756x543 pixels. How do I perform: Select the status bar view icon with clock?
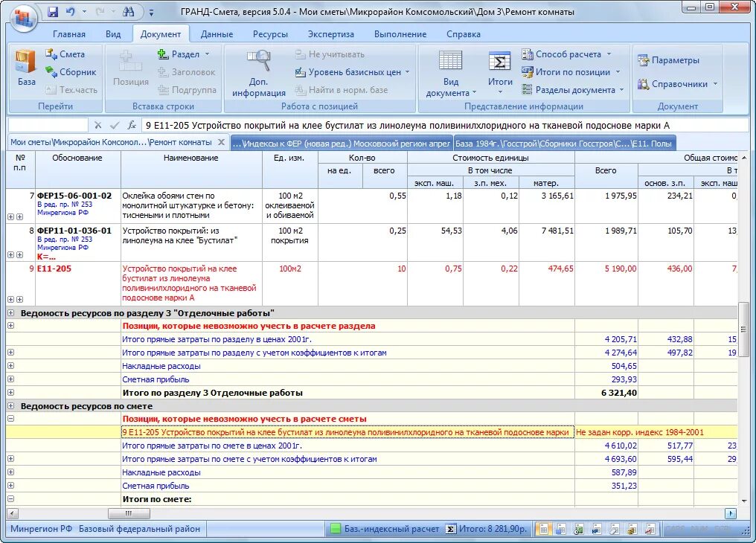[x=578, y=529]
